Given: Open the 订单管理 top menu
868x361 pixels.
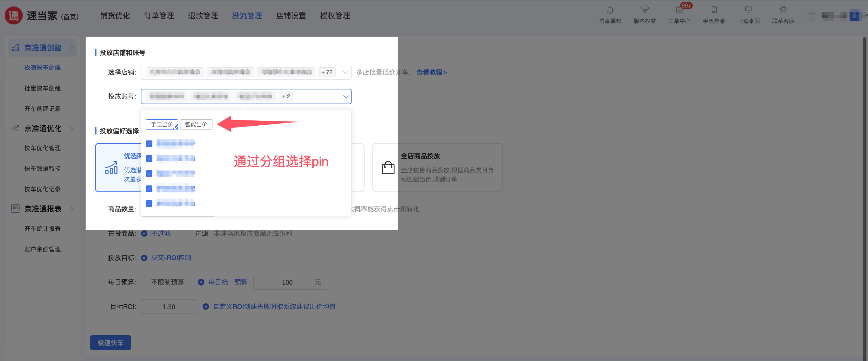Looking at the screenshot, I should [159, 16].
